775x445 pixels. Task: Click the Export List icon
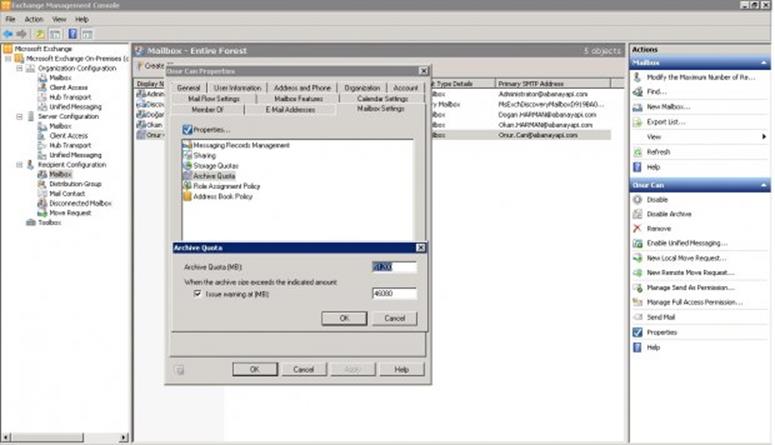click(x=638, y=122)
